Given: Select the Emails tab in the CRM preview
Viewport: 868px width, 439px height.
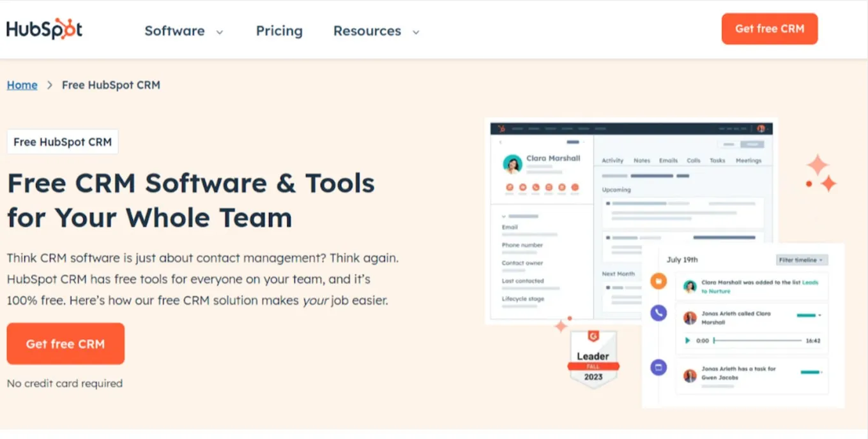Looking at the screenshot, I should (669, 161).
